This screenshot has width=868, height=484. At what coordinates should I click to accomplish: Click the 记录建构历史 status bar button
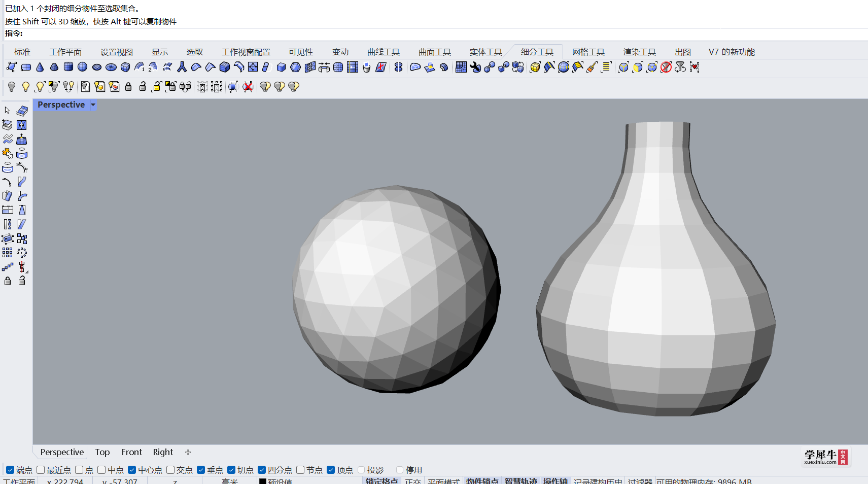[x=598, y=481]
